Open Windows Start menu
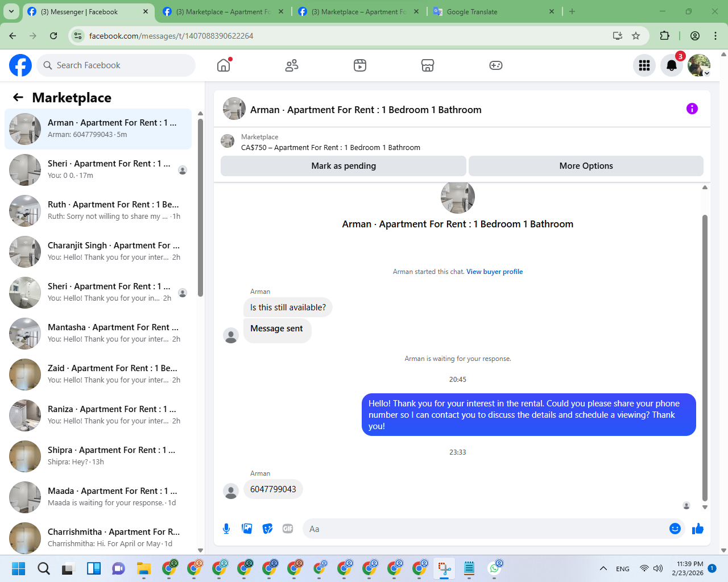 [18, 568]
